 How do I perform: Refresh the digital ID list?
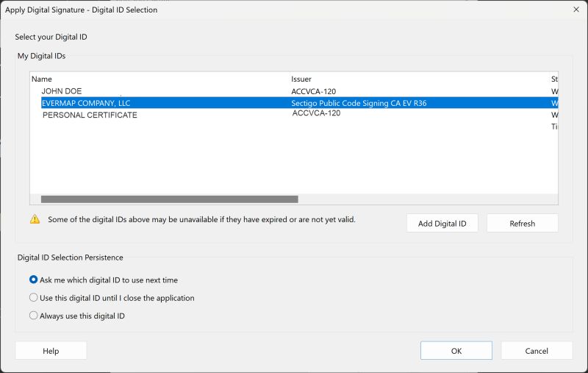point(522,223)
